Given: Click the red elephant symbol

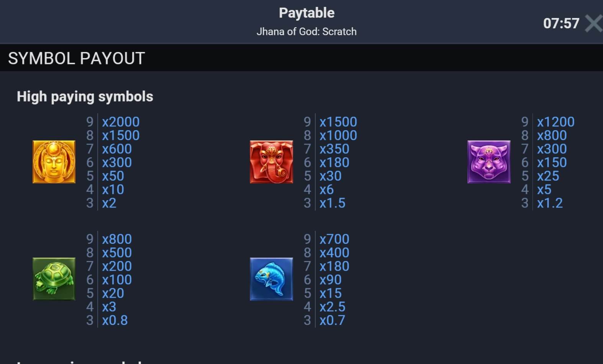Looking at the screenshot, I should pyautogui.click(x=271, y=162).
